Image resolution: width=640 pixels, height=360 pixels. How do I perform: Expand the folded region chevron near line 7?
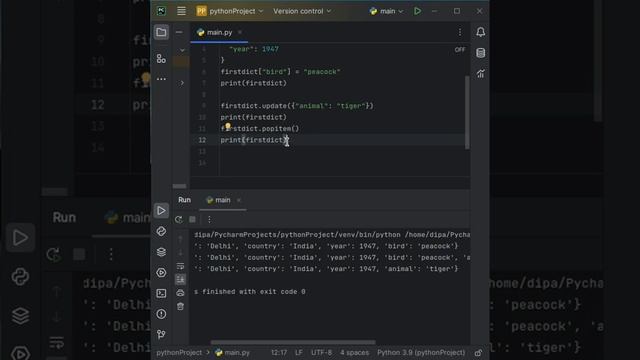tap(182, 83)
